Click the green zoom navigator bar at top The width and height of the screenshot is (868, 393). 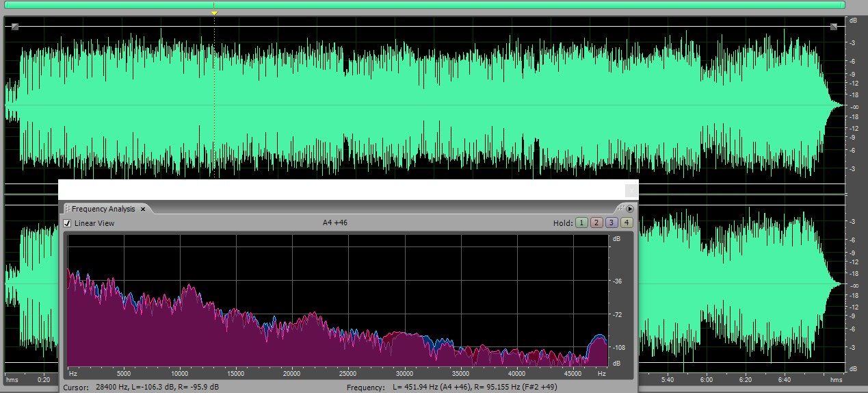tap(424, 4)
